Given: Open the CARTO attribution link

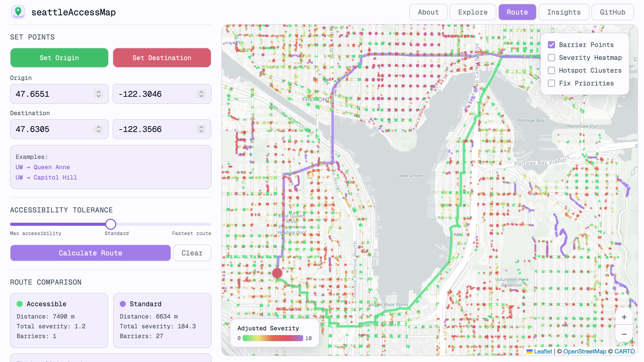Looking at the screenshot, I should (624, 352).
